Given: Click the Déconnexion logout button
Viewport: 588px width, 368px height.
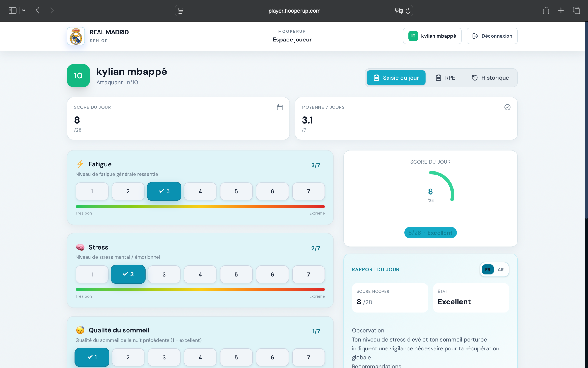Looking at the screenshot, I should [492, 36].
